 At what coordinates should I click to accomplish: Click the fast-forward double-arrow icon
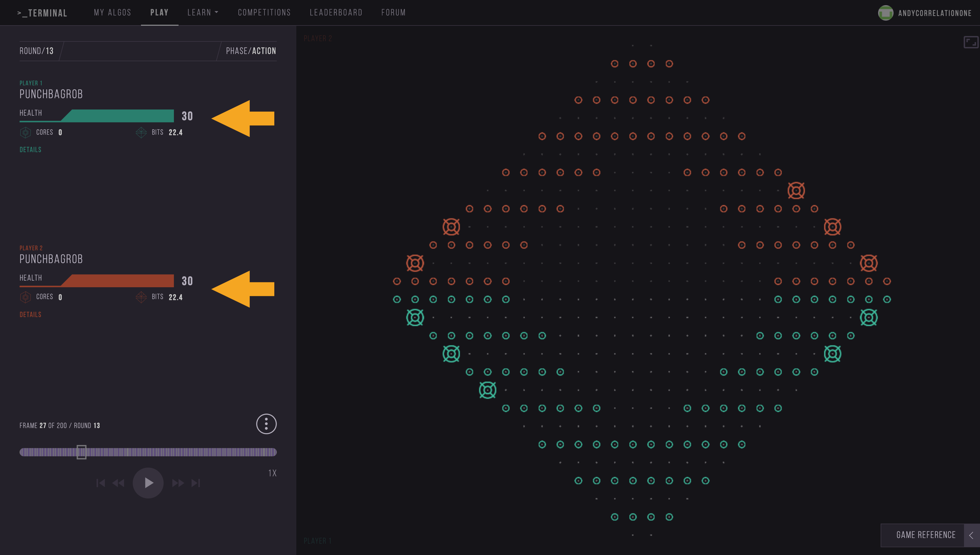[178, 483]
